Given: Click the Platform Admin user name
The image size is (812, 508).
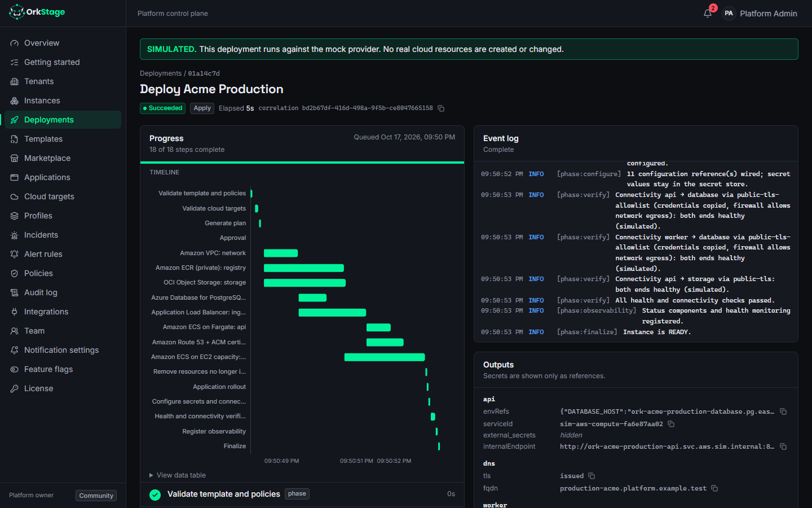Looking at the screenshot, I should 769,14.
